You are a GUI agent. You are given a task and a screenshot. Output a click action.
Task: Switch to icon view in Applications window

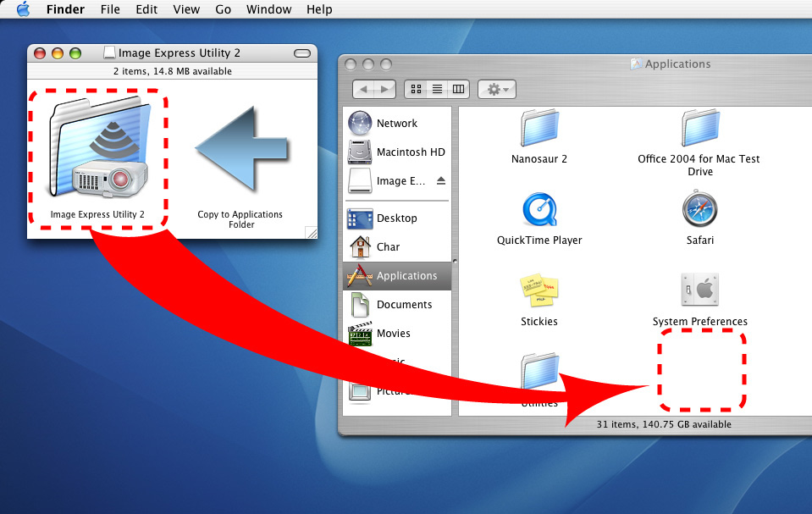point(416,89)
